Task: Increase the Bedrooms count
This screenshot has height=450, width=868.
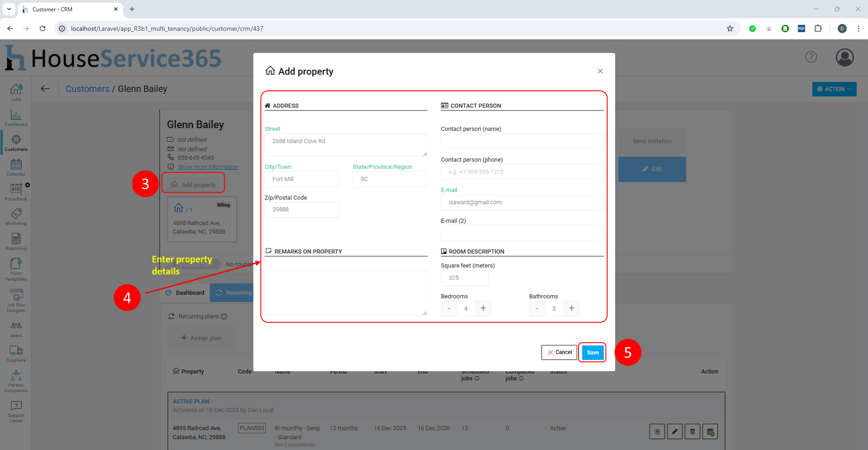Action: 483,308
